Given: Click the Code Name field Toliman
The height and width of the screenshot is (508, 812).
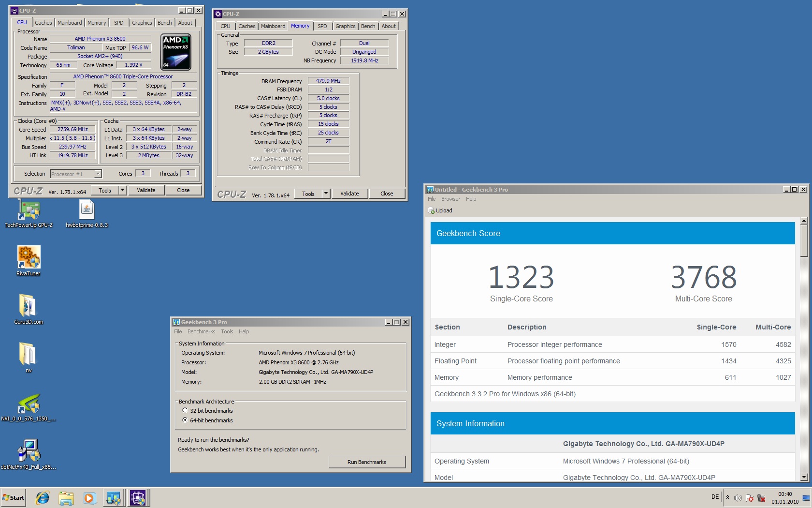Looking at the screenshot, I should pos(76,47).
